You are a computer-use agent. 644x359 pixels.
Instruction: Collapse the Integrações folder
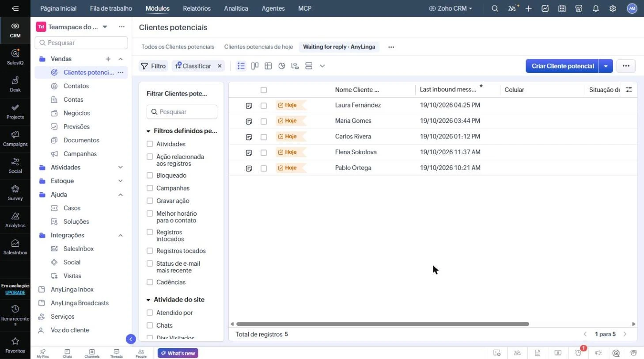[120, 235]
